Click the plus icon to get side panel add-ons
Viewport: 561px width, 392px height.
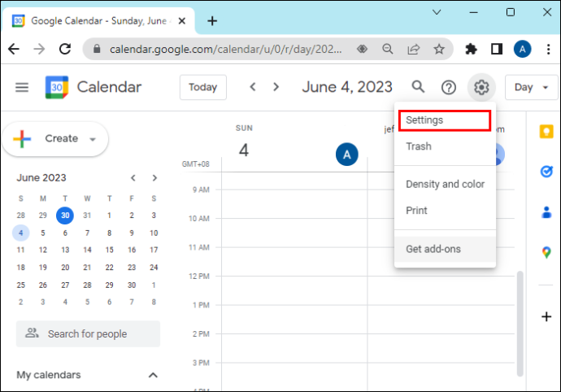(x=546, y=316)
